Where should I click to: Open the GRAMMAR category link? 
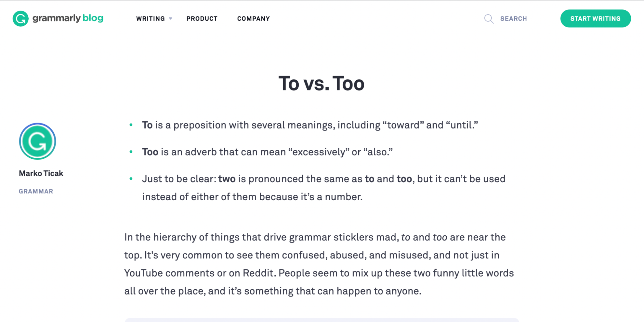[x=36, y=191]
